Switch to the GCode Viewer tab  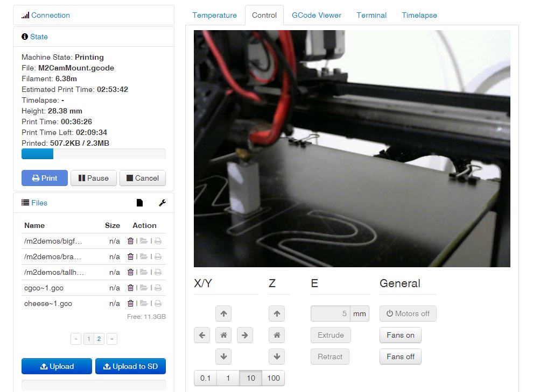coord(317,15)
